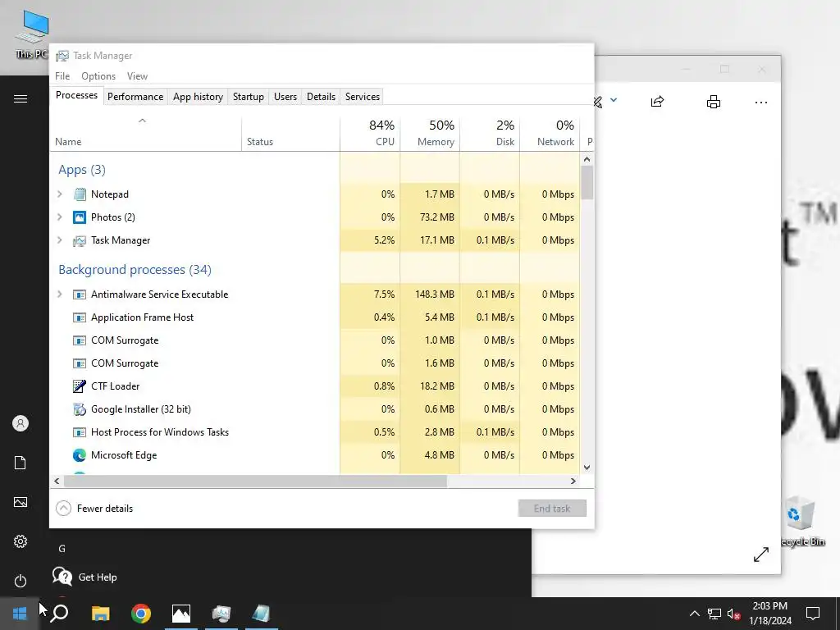Image resolution: width=840 pixels, height=630 pixels.
Task: Open Get Help from Start menu list
Action: point(84,577)
